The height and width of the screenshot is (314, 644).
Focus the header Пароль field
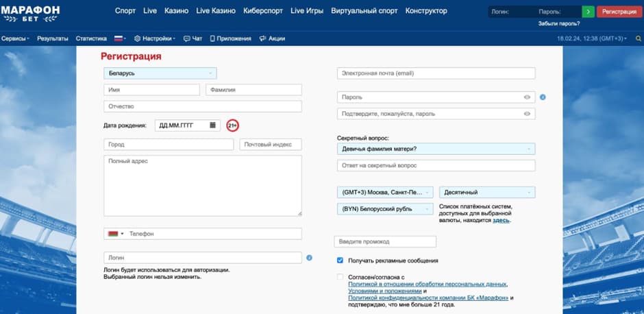[558, 12]
